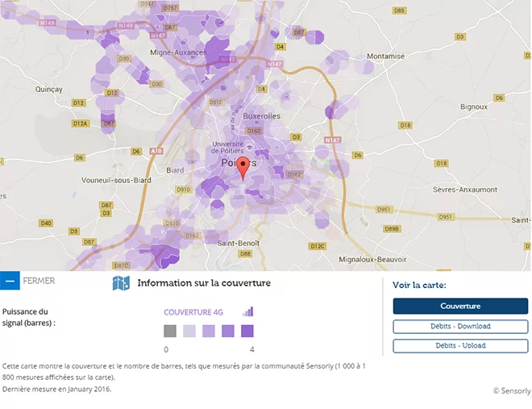The height and width of the screenshot is (409, 532).
Task: Click the D12A road badge
Action: tap(81, 123)
